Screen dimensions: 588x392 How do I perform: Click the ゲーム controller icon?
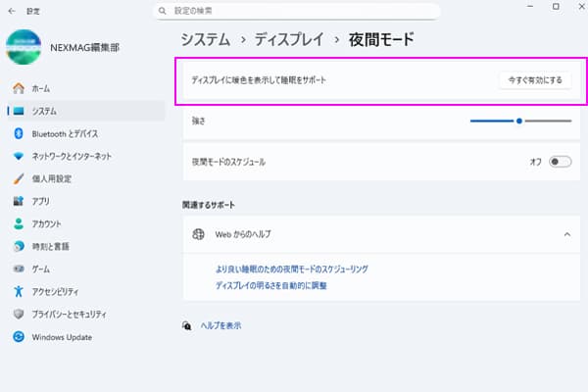coord(19,269)
